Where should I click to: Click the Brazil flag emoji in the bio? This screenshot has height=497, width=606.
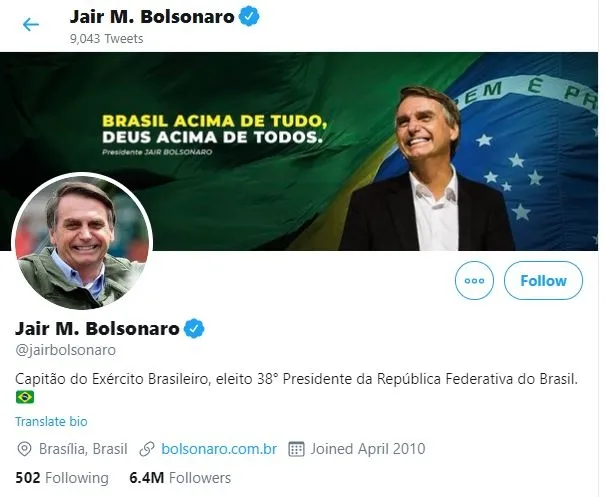[25, 397]
